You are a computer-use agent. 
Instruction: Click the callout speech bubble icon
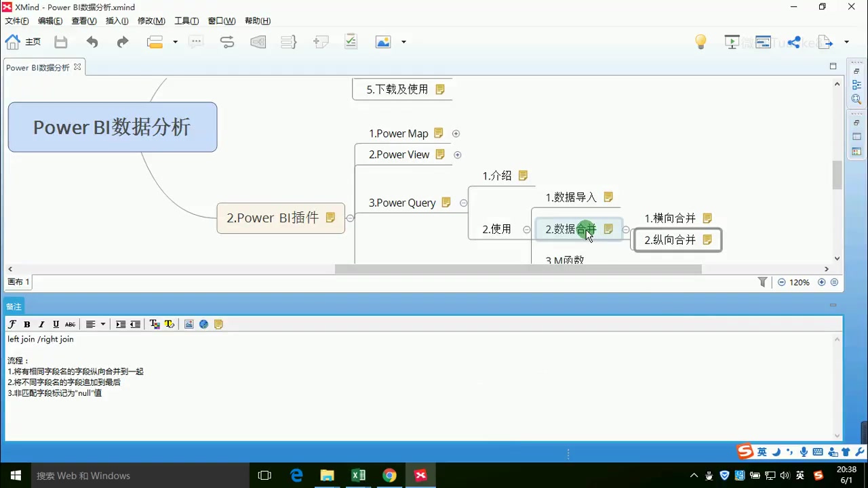click(x=196, y=42)
